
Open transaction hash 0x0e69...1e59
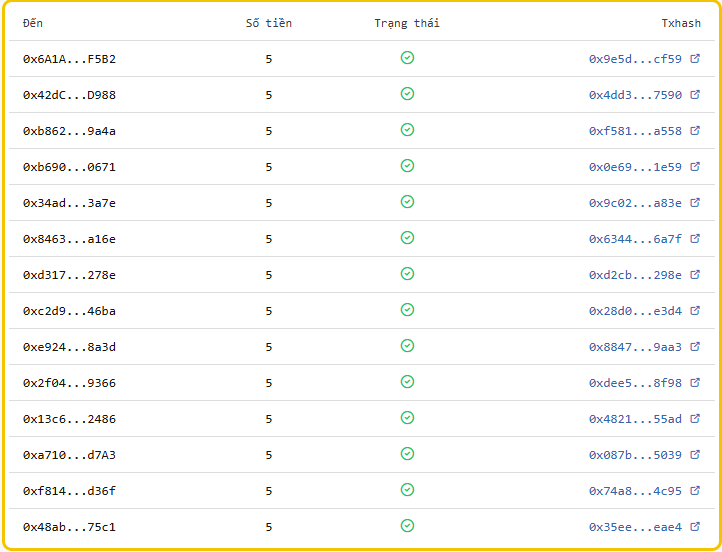[x=635, y=167]
